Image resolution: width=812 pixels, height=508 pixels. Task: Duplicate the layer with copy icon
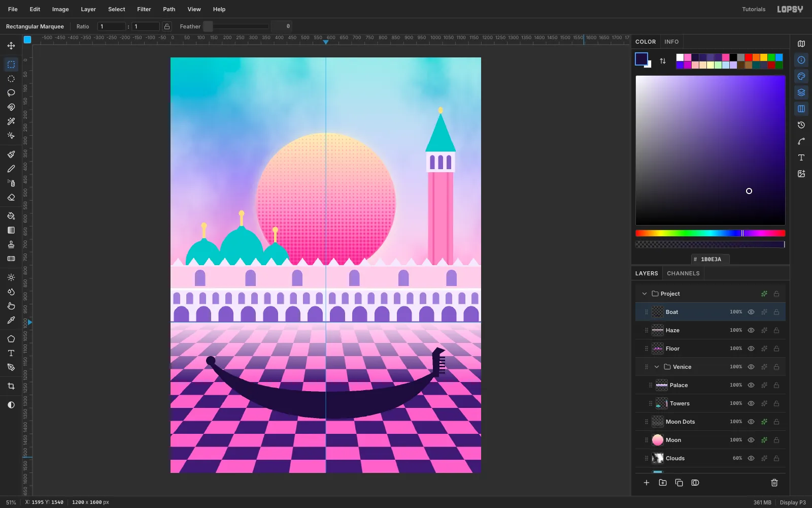[679, 483]
